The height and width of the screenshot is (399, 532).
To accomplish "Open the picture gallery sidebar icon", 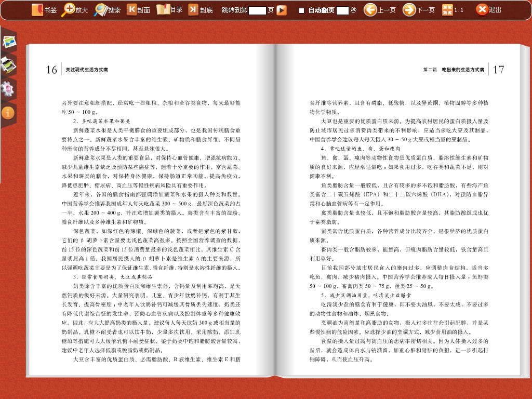I will pyautogui.click(x=9, y=42).
